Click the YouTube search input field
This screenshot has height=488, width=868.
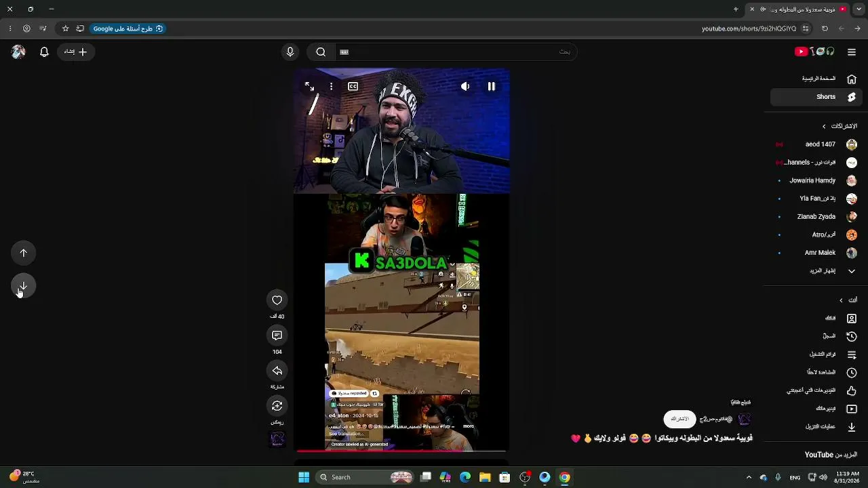pos(456,52)
